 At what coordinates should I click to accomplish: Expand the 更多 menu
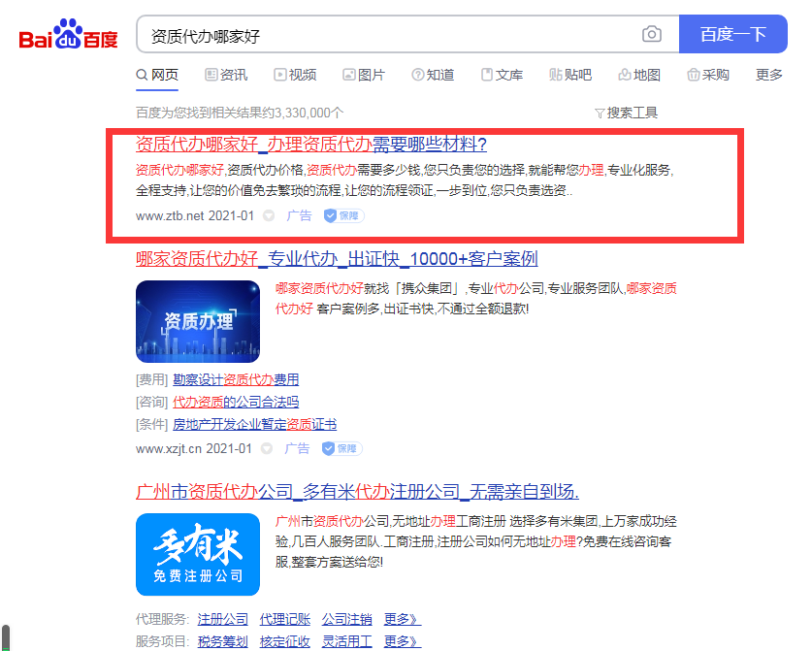point(769,75)
